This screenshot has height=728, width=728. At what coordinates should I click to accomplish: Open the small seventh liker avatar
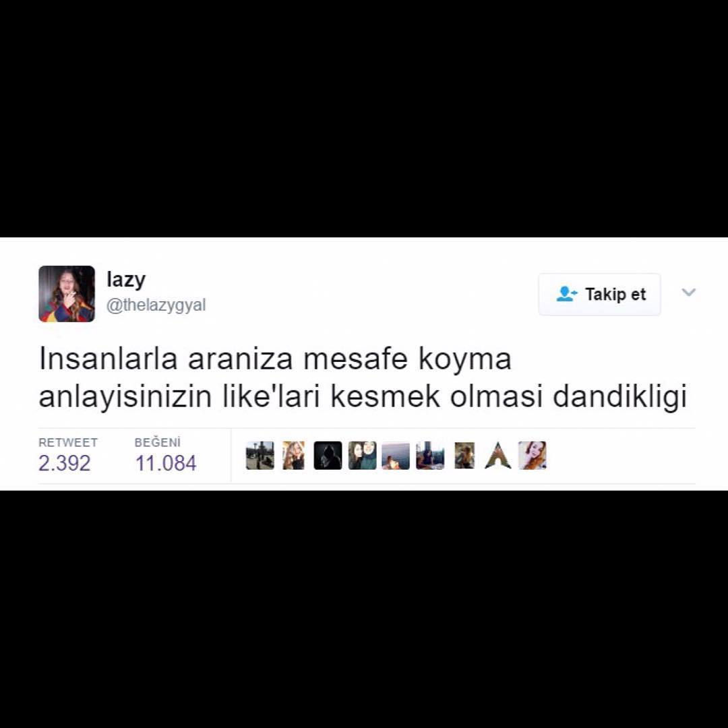click(x=464, y=456)
